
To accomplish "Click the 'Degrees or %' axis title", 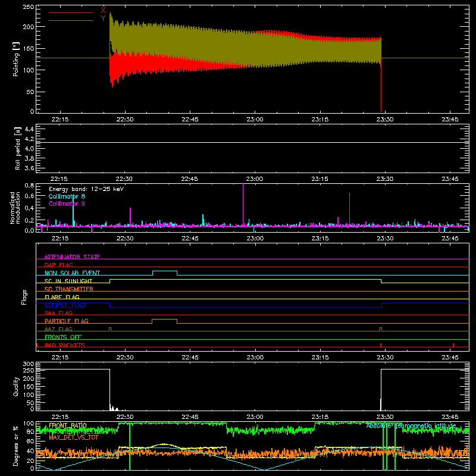I will [x=15, y=446].
